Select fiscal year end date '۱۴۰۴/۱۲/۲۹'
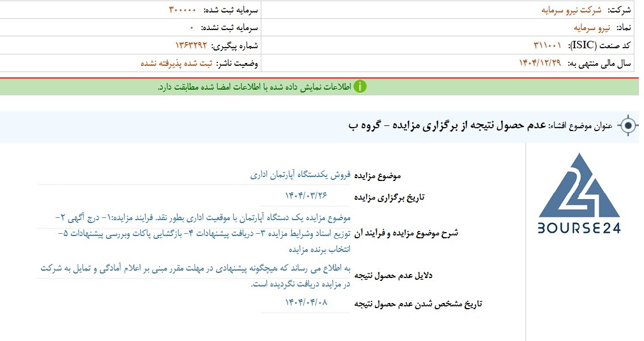Screen dimensions: 644x341 (540, 63)
